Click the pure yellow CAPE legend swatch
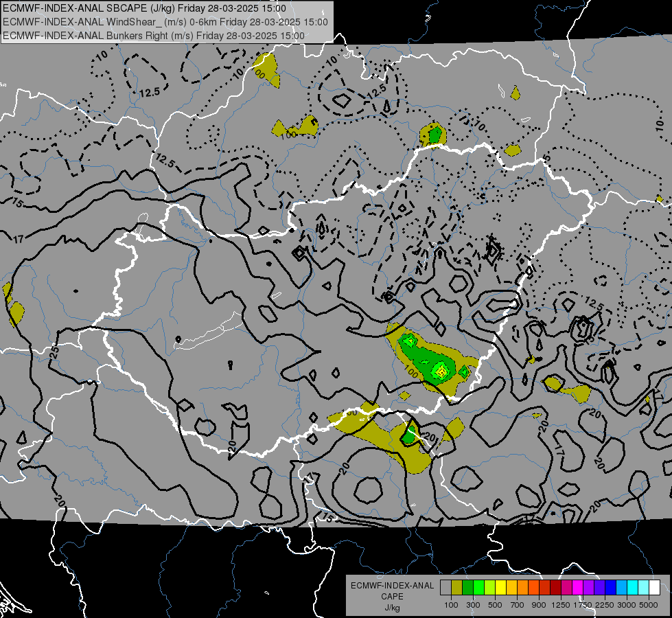This screenshot has height=618, width=672. click(500, 588)
